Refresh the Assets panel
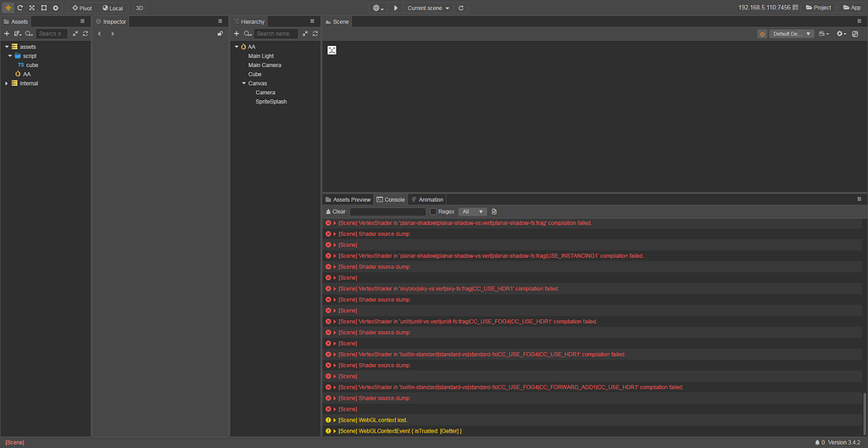Screen dimensions: 868x448 pyautogui.click(x=86, y=33)
